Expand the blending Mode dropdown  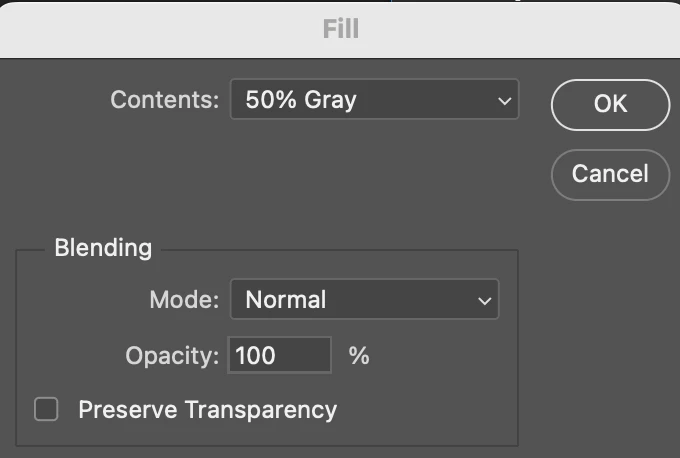pos(364,299)
